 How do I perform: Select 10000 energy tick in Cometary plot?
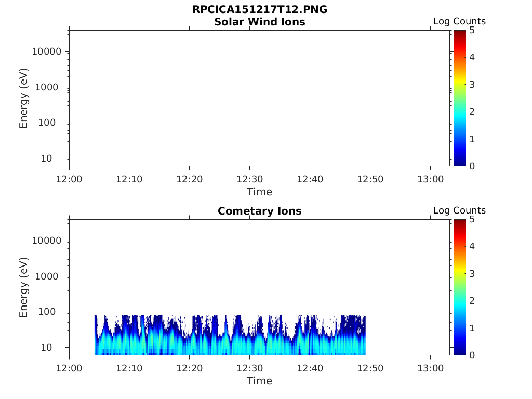tap(46, 241)
